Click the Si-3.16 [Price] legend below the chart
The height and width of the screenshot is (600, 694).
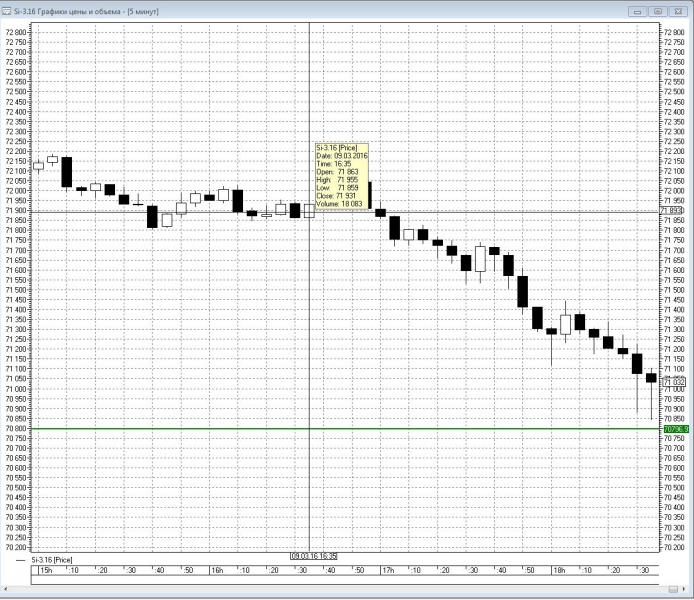pos(52,560)
